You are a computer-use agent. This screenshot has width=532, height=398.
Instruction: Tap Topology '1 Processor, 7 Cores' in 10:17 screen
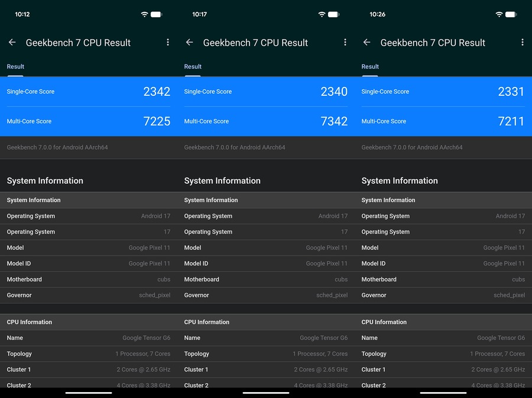click(x=320, y=354)
